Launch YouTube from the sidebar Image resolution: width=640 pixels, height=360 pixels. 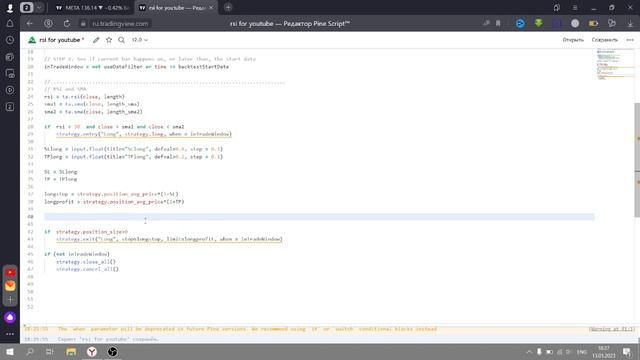click(10, 272)
